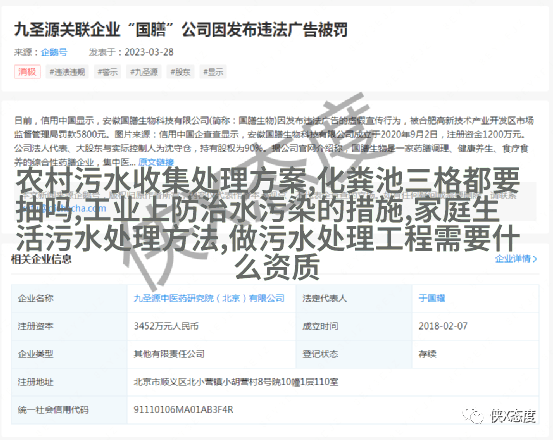Select the 消极 sentiment tag
The height and width of the screenshot is (440, 553).
click(x=28, y=72)
